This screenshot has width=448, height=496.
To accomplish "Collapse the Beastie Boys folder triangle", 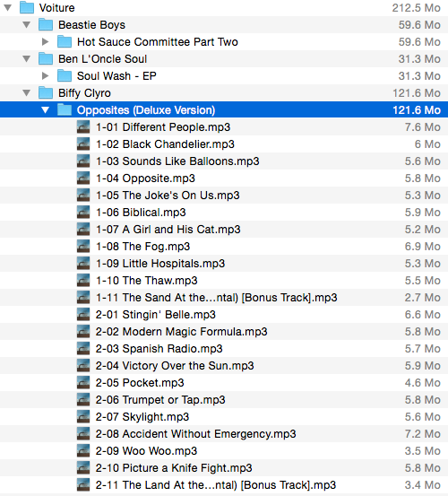I will point(27,25).
